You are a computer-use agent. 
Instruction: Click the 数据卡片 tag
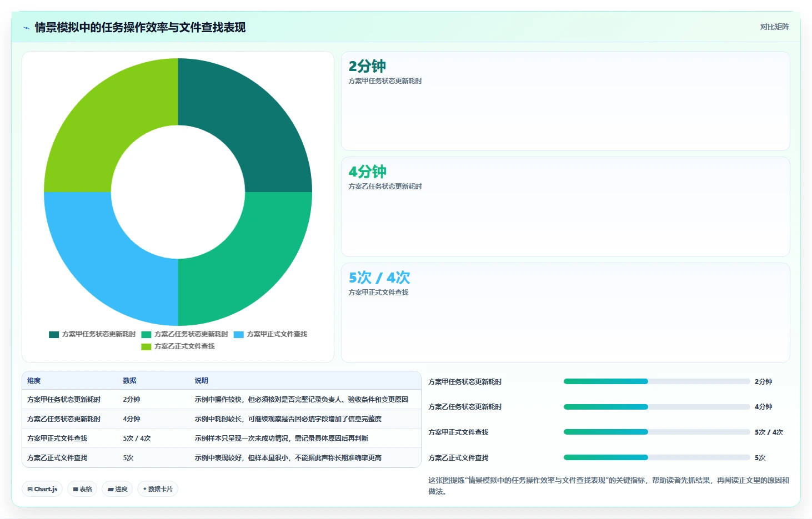(158, 489)
